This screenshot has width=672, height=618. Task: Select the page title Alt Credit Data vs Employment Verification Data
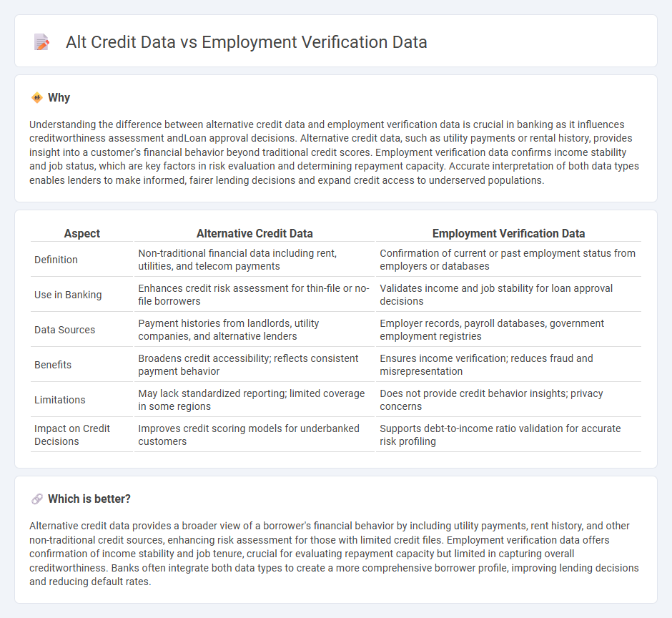(x=247, y=42)
